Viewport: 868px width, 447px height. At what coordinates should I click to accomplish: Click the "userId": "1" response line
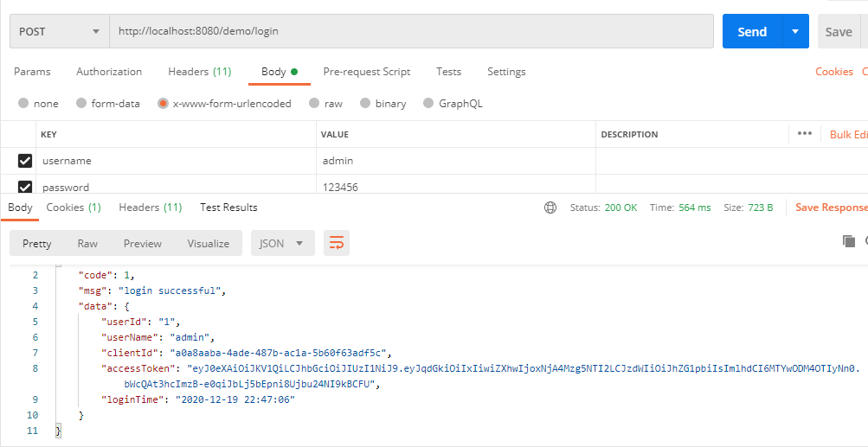pyautogui.click(x=140, y=322)
